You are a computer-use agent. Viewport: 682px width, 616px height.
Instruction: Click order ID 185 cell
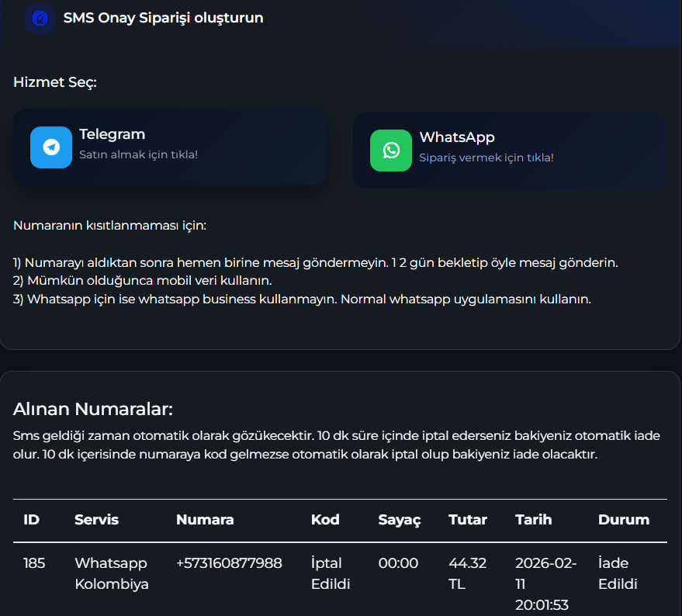click(x=34, y=563)
